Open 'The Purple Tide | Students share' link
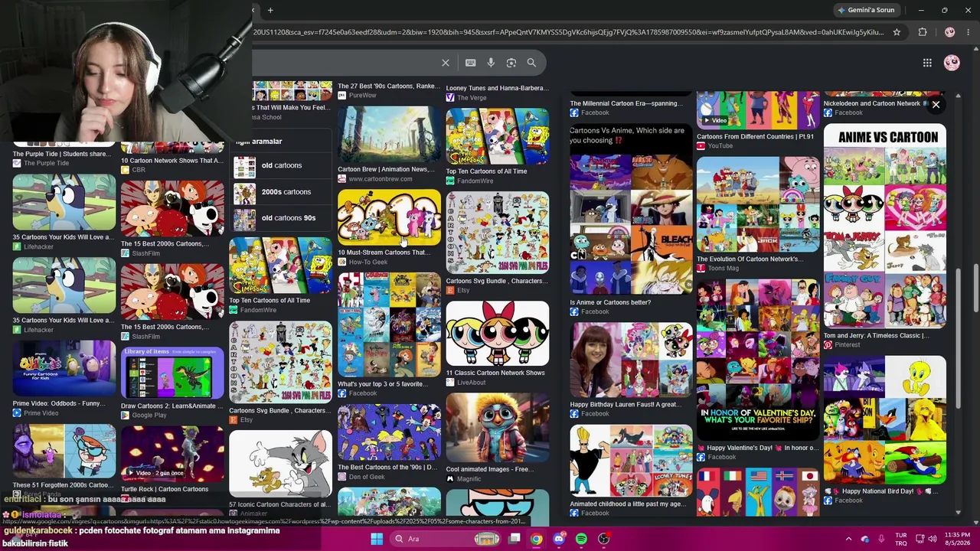The image size is (980, 551). (x=61, y=154)
